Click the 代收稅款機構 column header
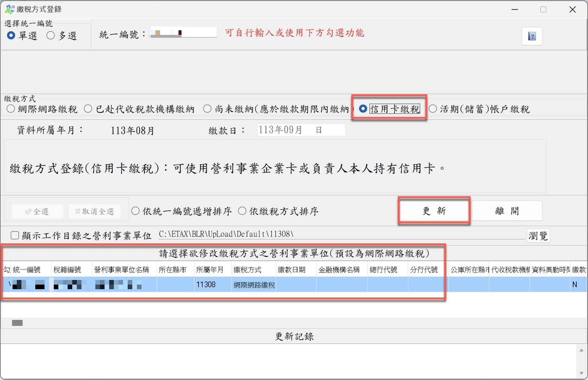Image resolution: width=588 pixels, height=380 pixels. point(509,269)
